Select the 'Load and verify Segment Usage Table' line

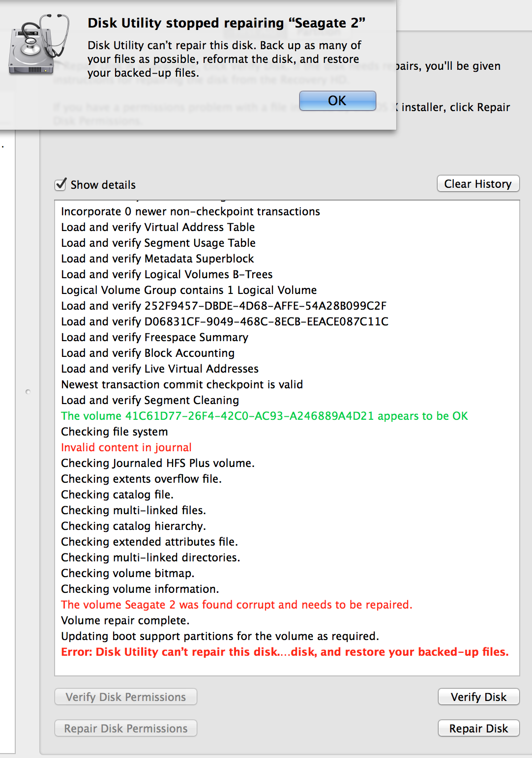(x=158, y=243)
